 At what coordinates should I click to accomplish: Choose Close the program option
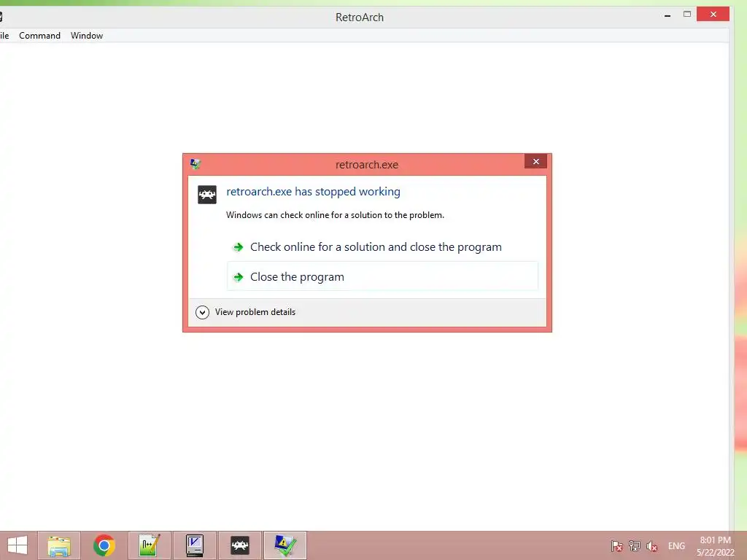pos(382,276)
